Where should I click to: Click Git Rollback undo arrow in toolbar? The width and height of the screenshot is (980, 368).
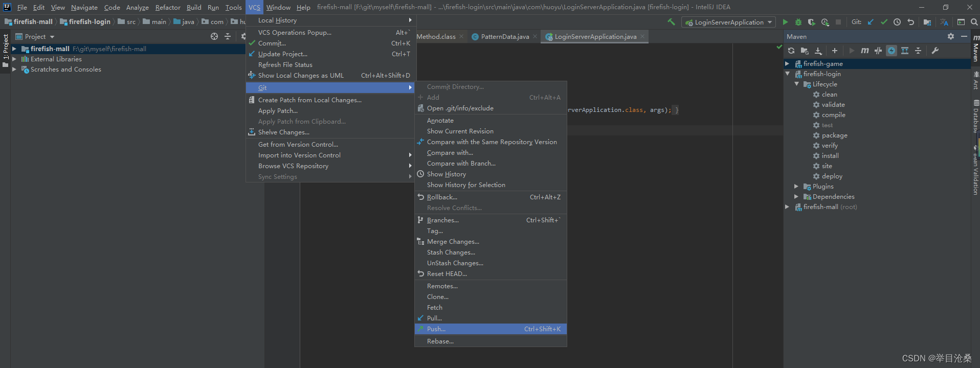click(910, 22)
